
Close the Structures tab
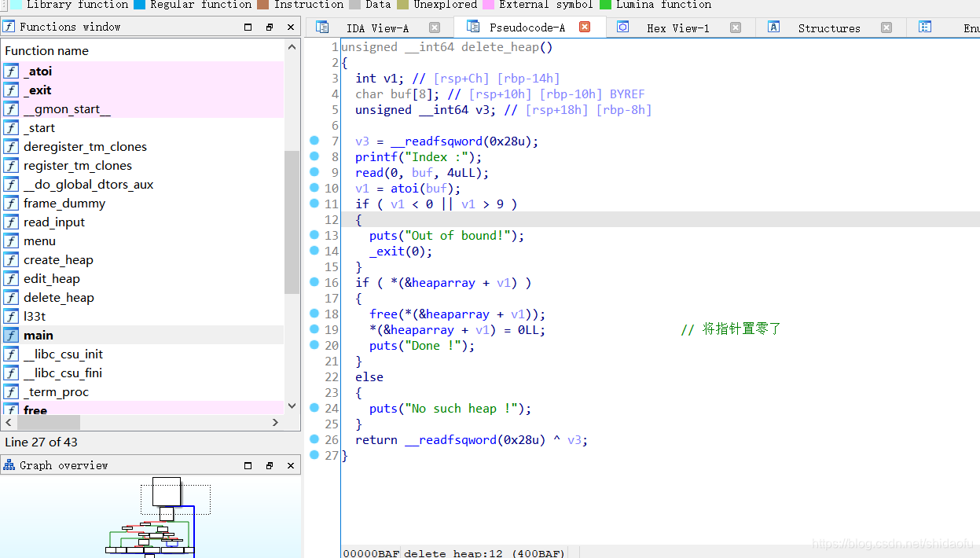pos(886,28)
